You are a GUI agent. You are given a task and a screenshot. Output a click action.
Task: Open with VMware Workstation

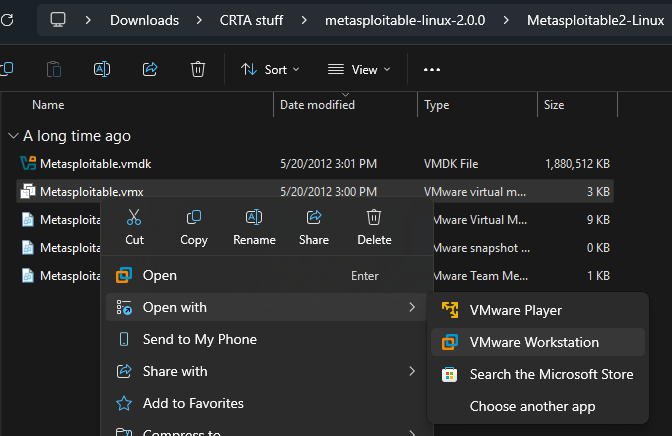(534, 342)
